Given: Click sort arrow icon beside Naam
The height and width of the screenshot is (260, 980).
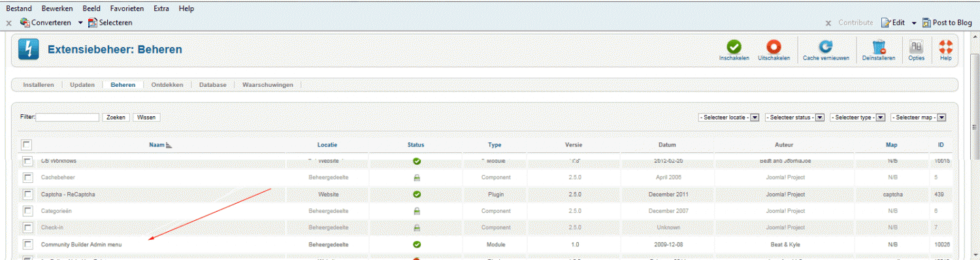Looking at the screenshot, I should tap(169, 145).
